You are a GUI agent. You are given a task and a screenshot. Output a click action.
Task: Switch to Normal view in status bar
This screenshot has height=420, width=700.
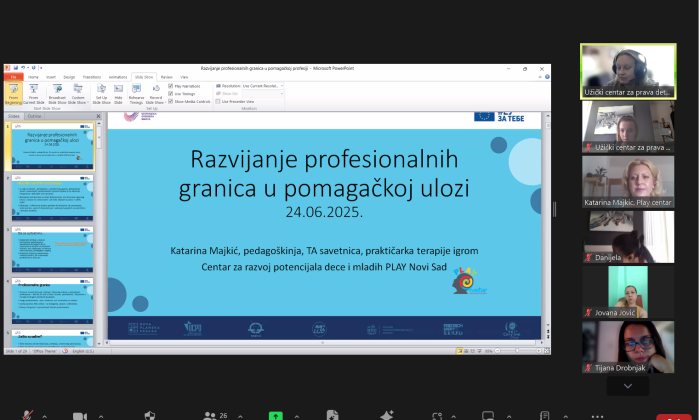(459, 351)
